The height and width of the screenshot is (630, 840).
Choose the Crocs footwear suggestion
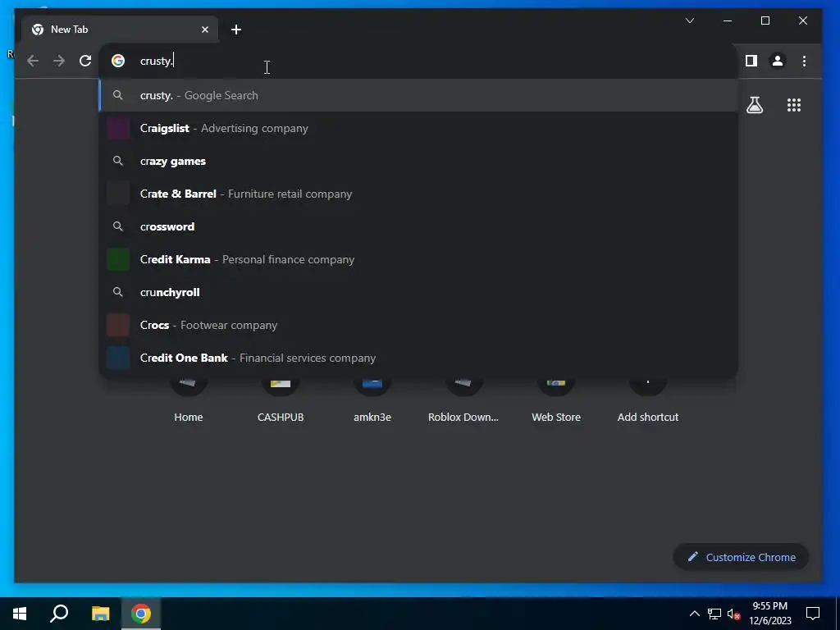pyautogui.click(x=419, y=325)
